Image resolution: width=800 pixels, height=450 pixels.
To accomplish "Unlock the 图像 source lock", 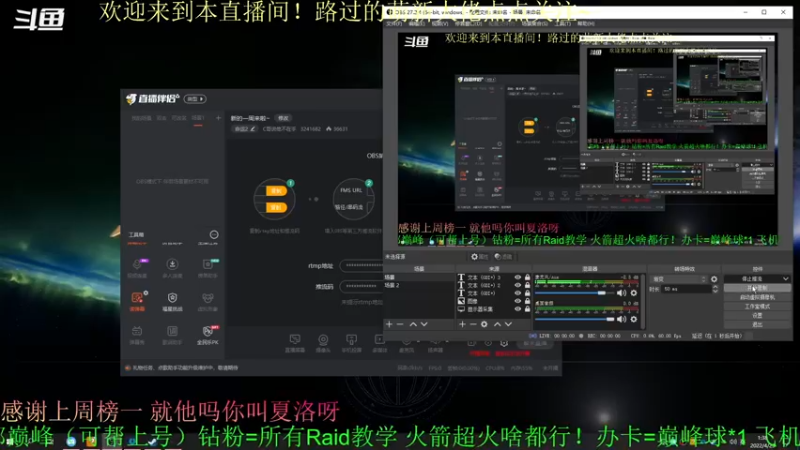I will click(x=528, y=301).
